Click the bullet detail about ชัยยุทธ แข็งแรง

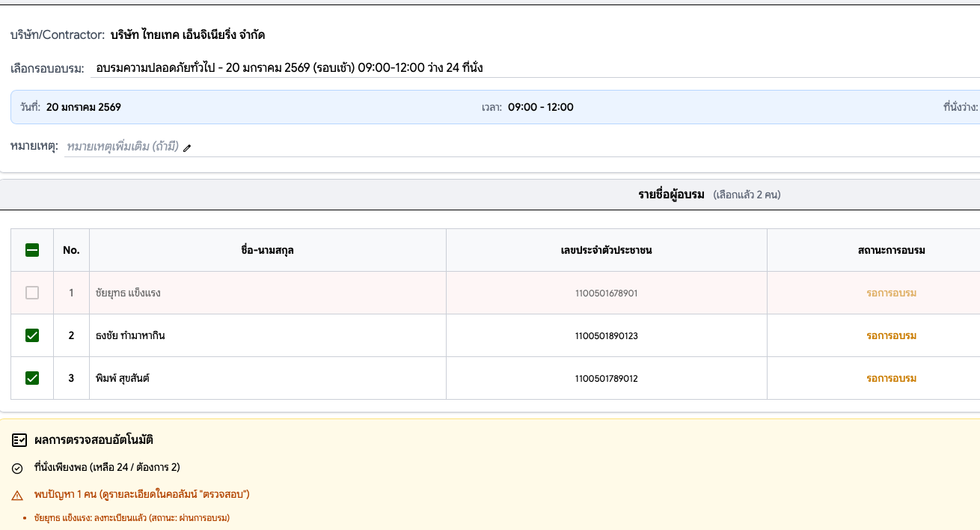130,517
